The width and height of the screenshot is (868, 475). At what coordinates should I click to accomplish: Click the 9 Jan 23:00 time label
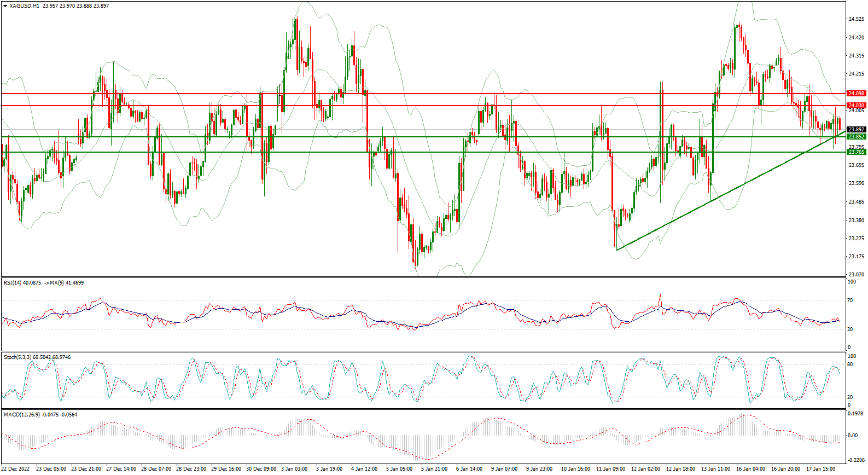click(539, 469)
